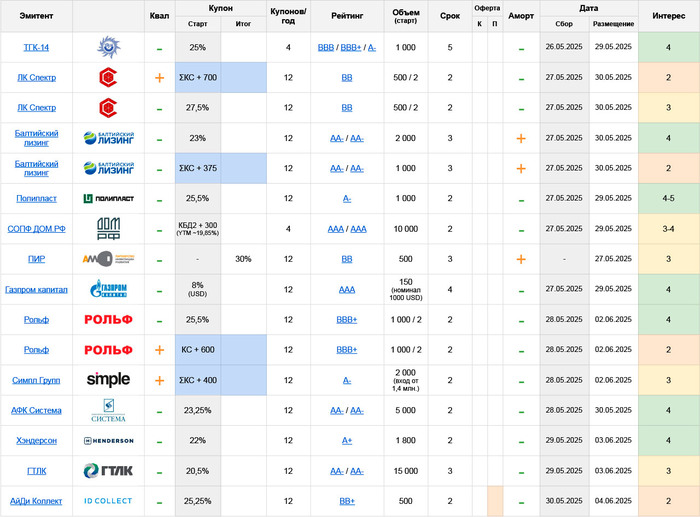Click the ДОМ РФ logo

pyautogui.click(x=108, y=229)
